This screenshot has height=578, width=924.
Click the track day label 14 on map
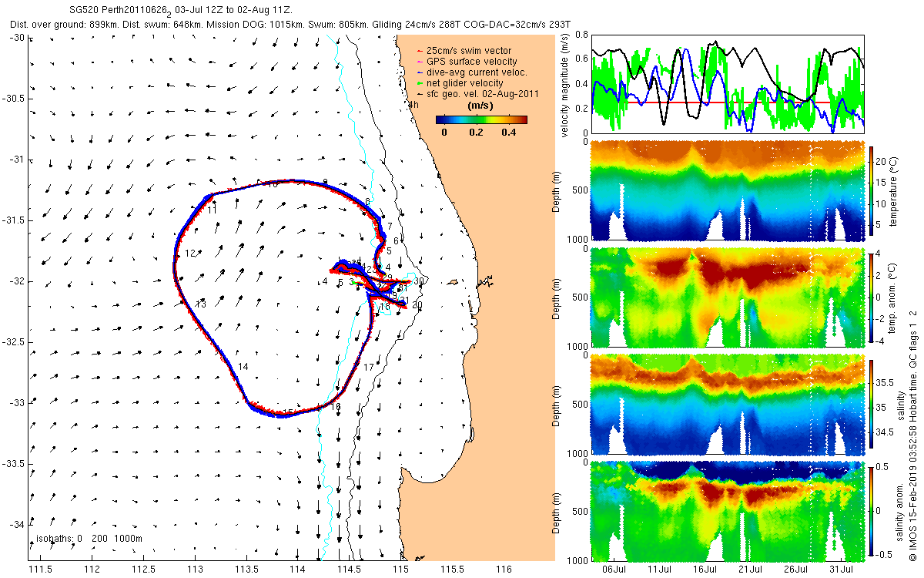[x=243, y=366]
